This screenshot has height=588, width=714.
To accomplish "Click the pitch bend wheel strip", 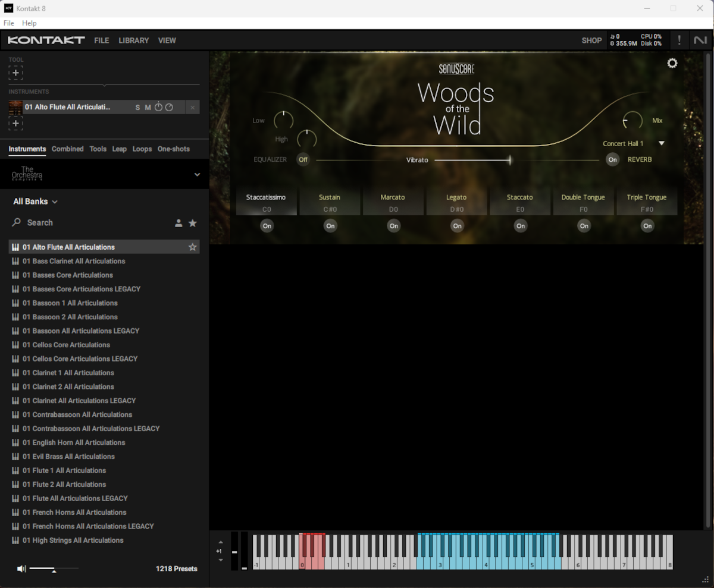I will coord(234,551).
